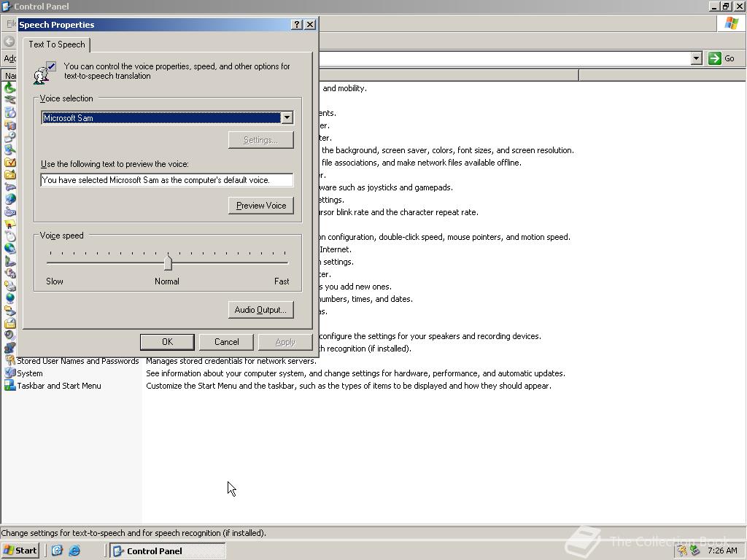Click the 'See information about your computer system' description
Screen dimensions: 747x560
coord(355,373)
